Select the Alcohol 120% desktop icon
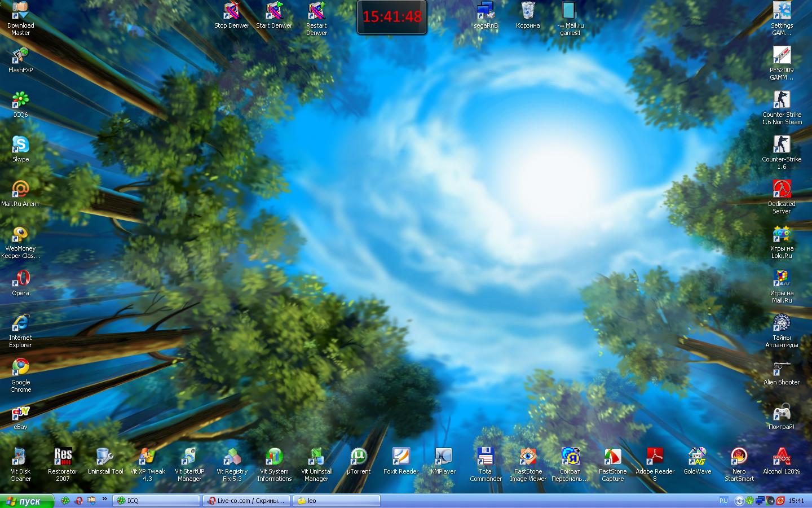 click(x=782, y=457)
